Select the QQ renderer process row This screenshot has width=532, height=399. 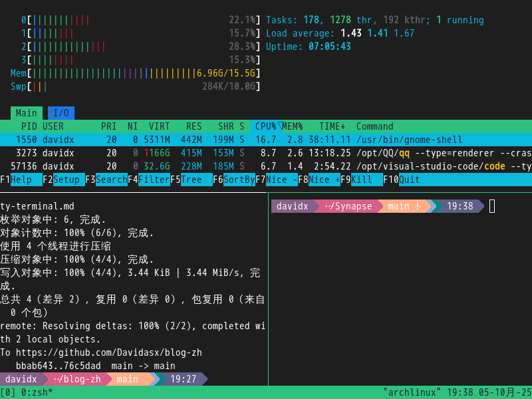pyautogui.click(x=266, y=153)
